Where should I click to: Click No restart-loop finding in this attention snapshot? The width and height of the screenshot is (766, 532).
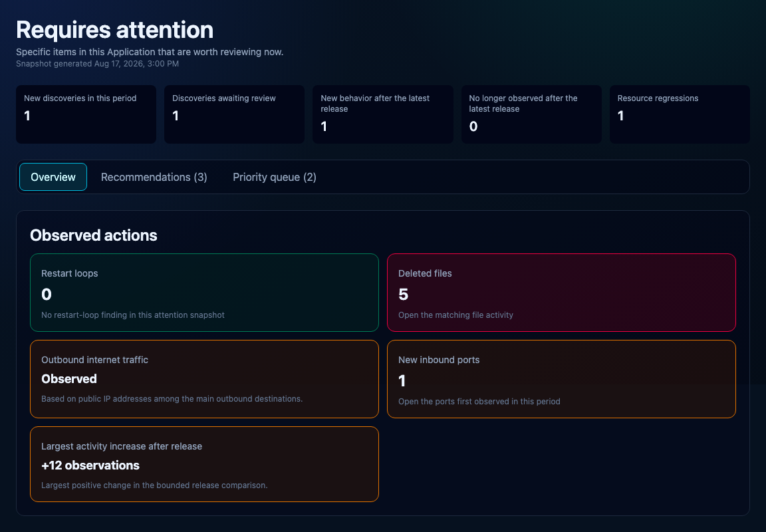pos(133,315)
